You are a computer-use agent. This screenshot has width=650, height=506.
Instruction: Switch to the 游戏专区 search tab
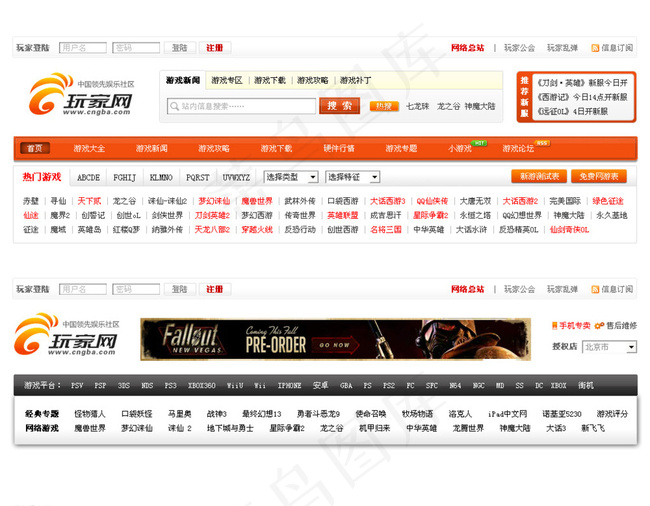pos(227,80)
